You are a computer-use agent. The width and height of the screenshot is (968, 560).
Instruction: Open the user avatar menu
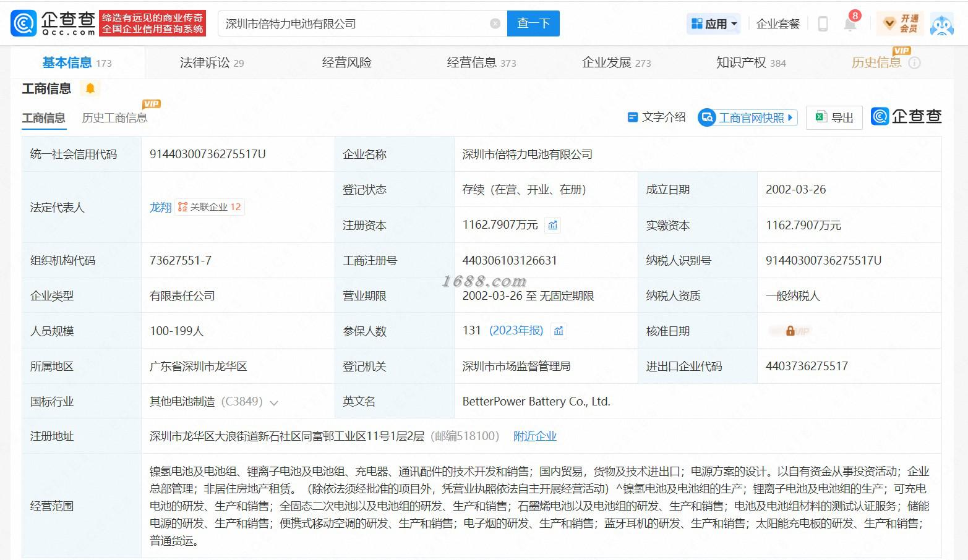[x=941, y=24]
